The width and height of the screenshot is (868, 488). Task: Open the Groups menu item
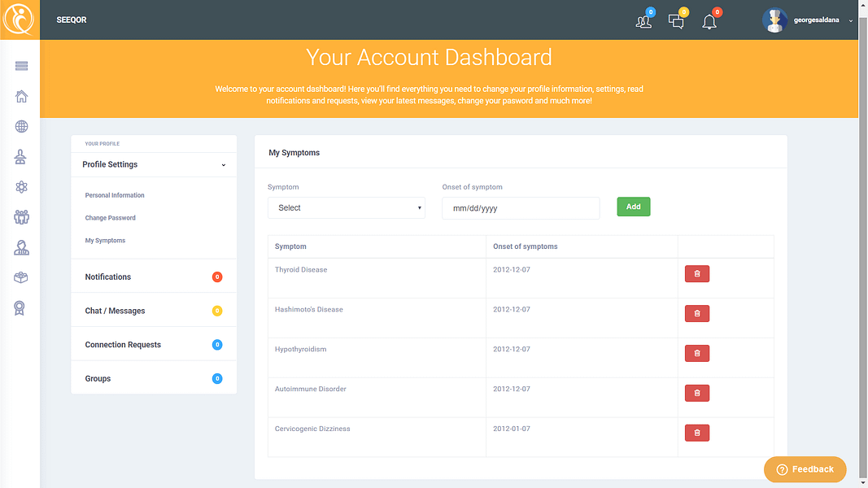[x=154, y=378]
